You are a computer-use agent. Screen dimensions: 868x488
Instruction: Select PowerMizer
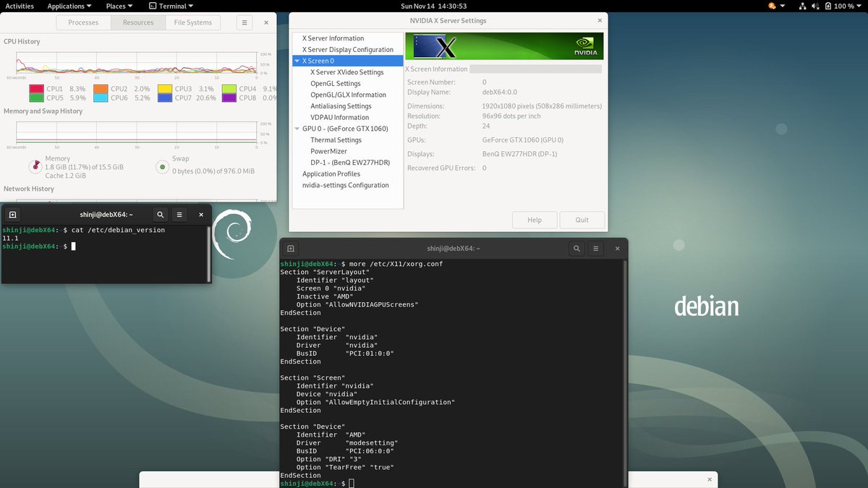point(328,151)
